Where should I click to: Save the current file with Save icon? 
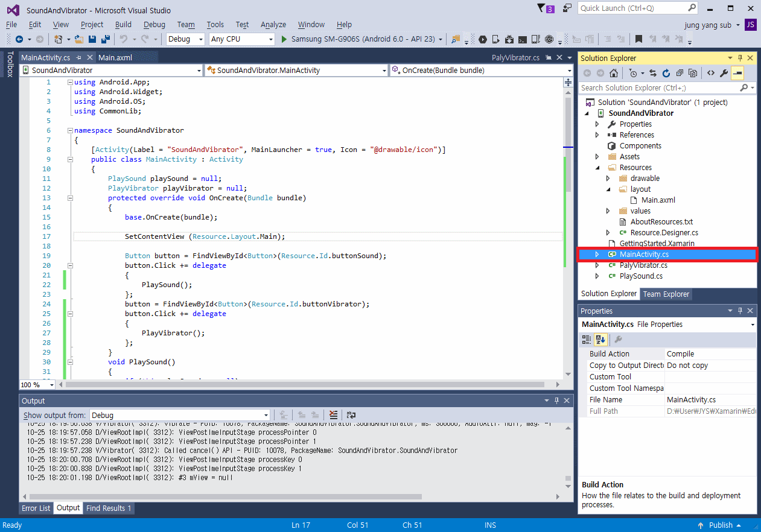[92, 39]
